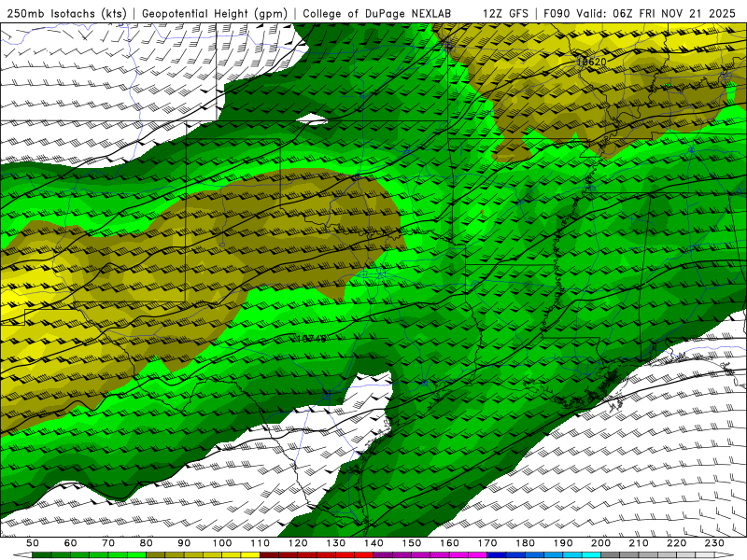Image resolution: width=747 pixels, height=560 pixels.
Task: Click the legend value 160
Action: tap(449, 543)
